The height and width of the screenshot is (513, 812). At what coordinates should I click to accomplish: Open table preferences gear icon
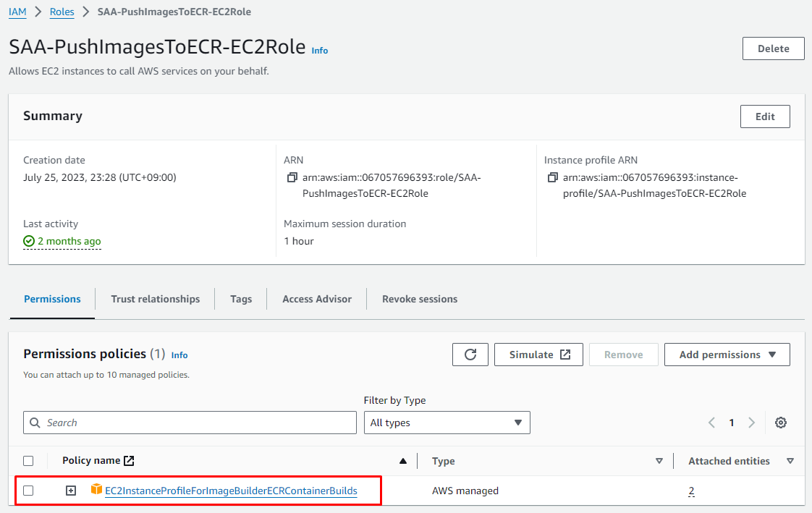point(781,423)
